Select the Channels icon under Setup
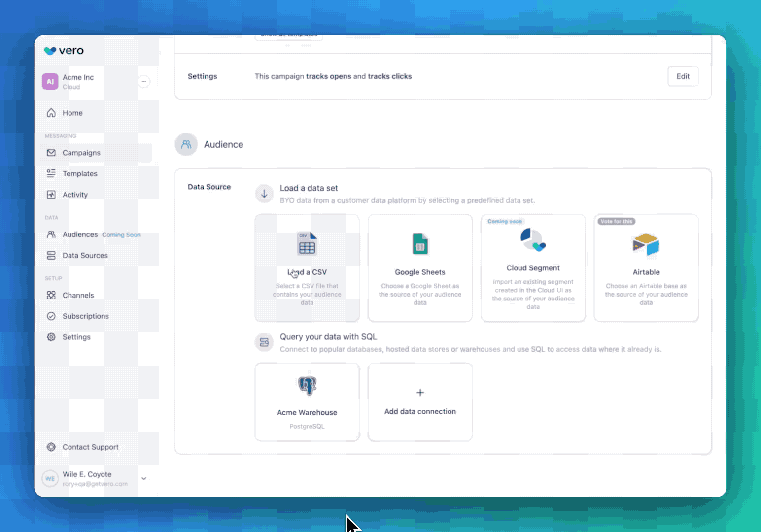The image size is (761, 532). coord(52,295)
